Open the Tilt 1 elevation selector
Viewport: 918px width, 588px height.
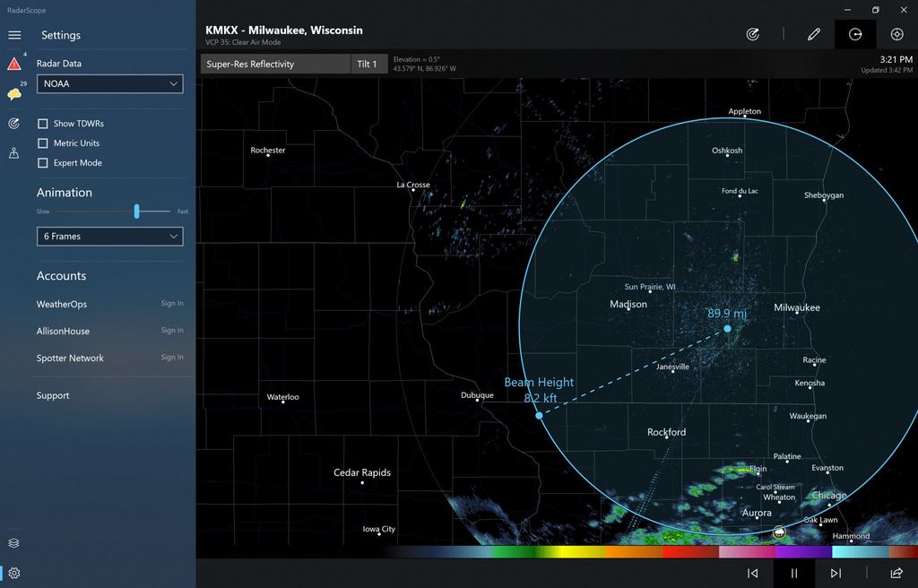(x=368, y=64)
